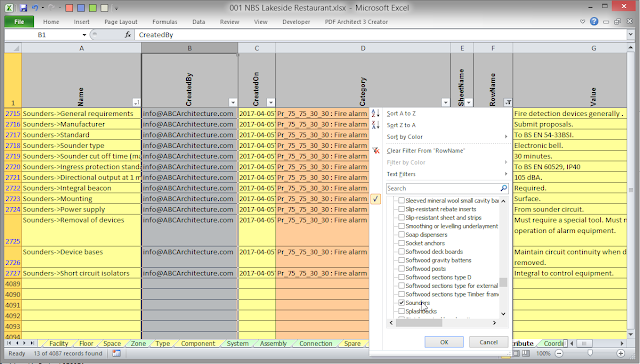Check Soap dispensers checkbox
This screenshot has height=364, width=640.
click(402, 235)
